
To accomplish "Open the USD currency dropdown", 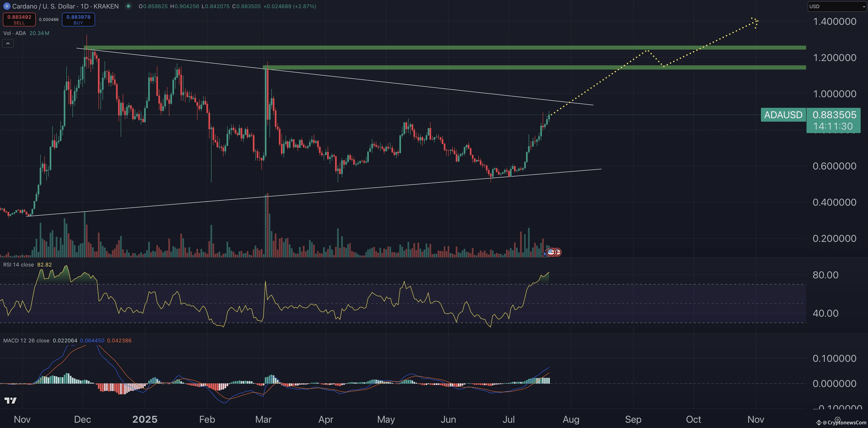I will pyautogui.click(x=837, y=6).
